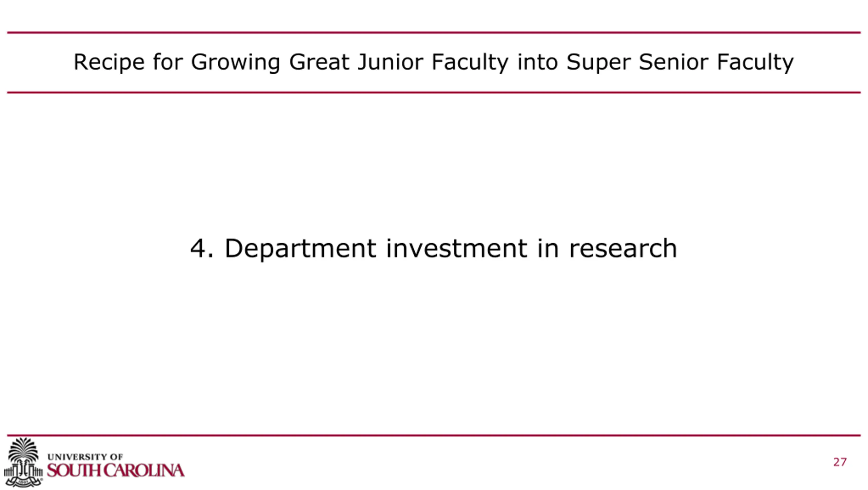Image resolution: width=868 pixels, height=490 pixels.
Task: Click the word "into" in the title
Action: tap(537, 62)
